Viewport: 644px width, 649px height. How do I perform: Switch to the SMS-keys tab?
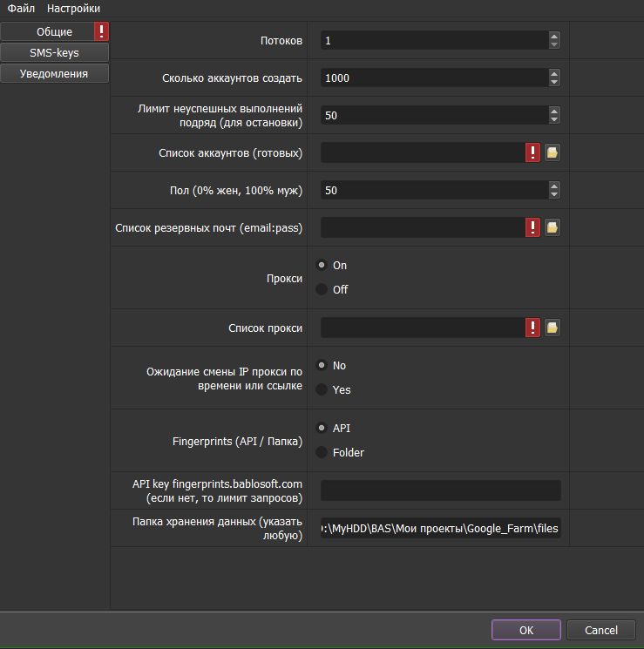[x=54, y=52]
